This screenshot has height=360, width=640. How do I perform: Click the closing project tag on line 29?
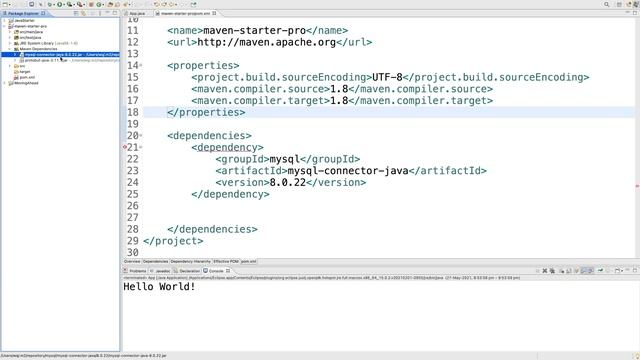[173, 241]
